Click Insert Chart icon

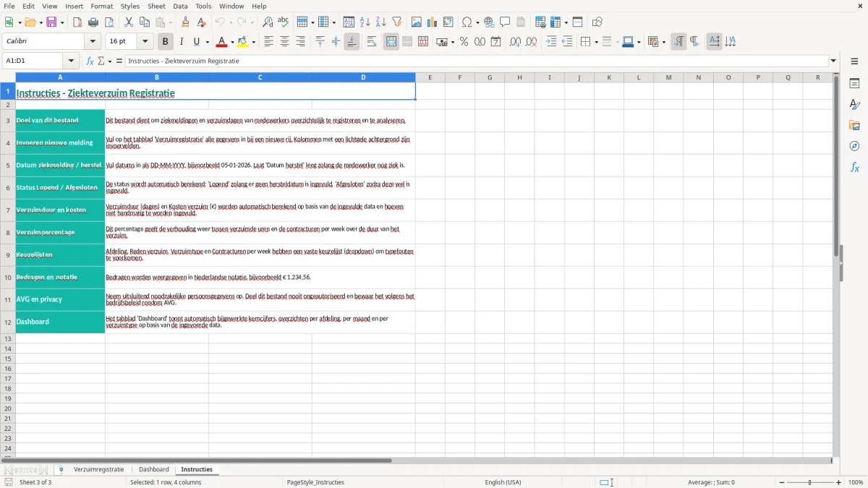point(433,22)
